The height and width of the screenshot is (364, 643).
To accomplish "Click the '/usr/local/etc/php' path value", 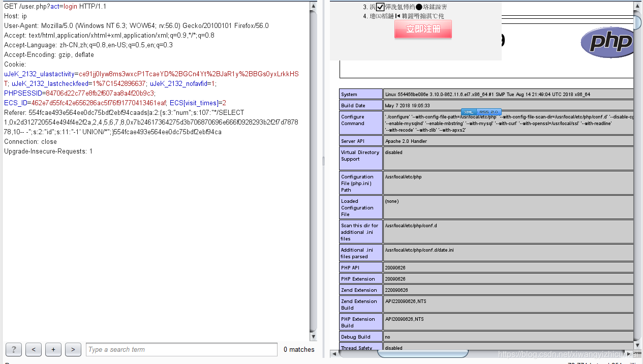I will pyautogui.click(x=404, y=176).
